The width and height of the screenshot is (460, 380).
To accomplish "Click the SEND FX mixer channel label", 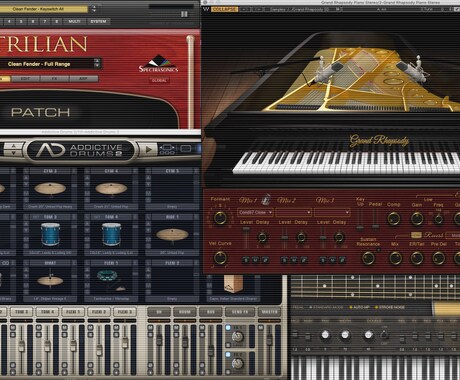I will coord(241,312).
